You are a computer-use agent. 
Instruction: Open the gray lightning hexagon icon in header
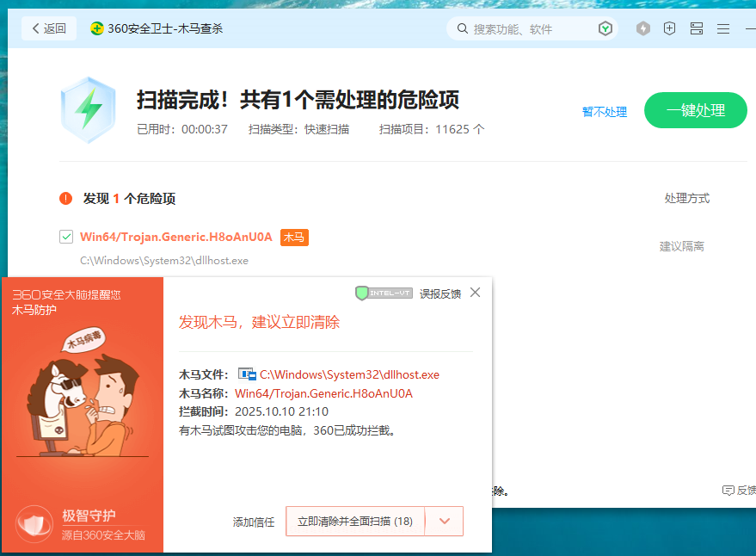[x=642, y=28]
